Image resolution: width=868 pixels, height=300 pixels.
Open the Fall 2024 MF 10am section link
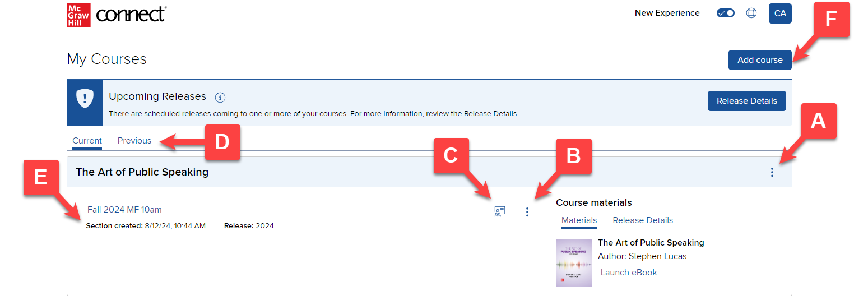pyautogui.click(x=124, y=210)
